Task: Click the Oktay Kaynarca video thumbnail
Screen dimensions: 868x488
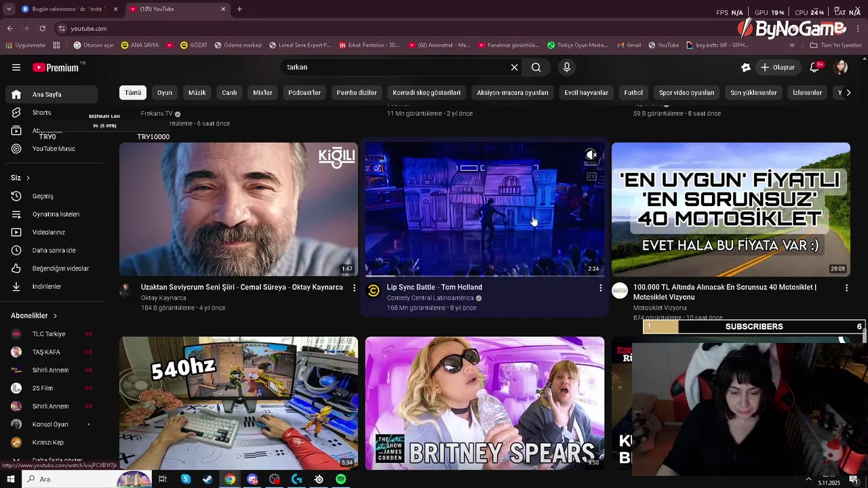Action: click(x=239, y=209)
